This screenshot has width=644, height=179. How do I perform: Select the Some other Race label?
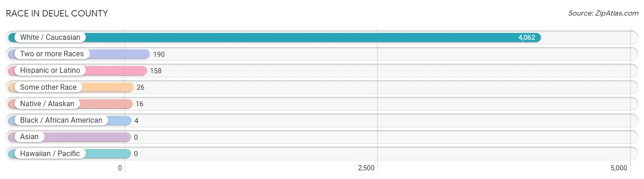[x=48, y=87]
